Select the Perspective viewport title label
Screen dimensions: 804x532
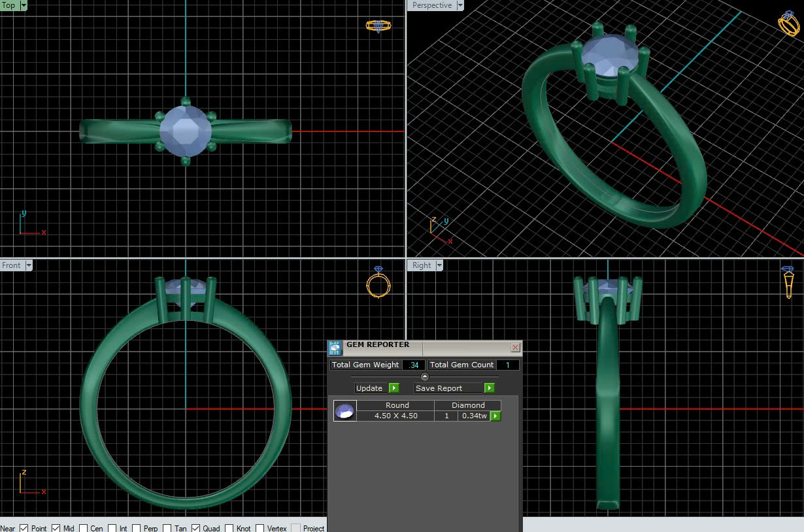pyautogui.click(x=432, y=5)
